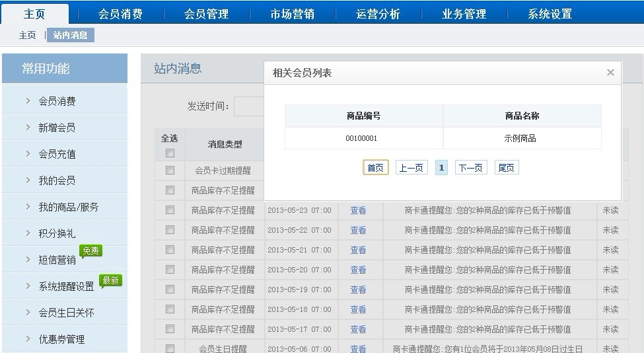Expand 会员生日关怀 sidebar entry
The height and width of the screenshot is (353, 644).
(x=66, y=313)
